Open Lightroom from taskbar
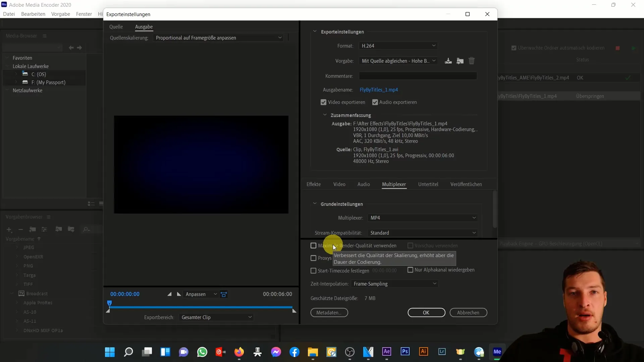 point(442,351)
